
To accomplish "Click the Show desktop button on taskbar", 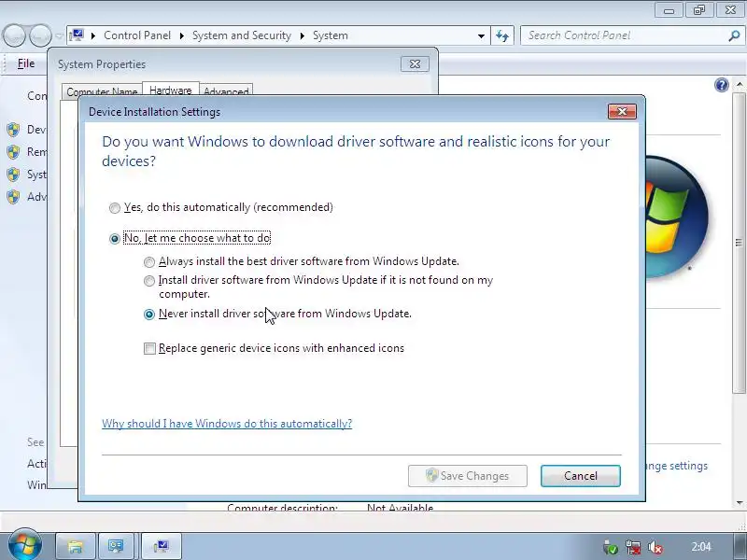I will [x=740, y=546].
